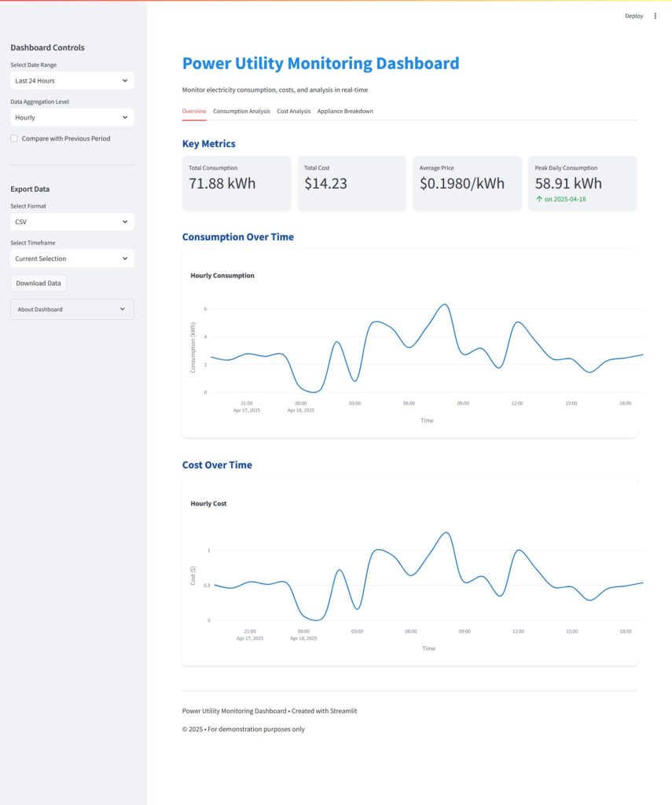Open the Appliance Breakdown tab
The image size is (672, 805).
[345, 111]
